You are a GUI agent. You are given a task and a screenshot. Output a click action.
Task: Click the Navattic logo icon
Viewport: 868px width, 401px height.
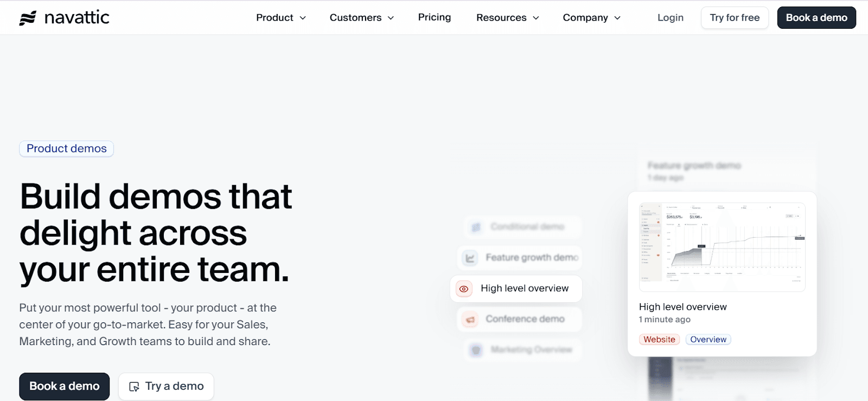[x=28, y=18]
